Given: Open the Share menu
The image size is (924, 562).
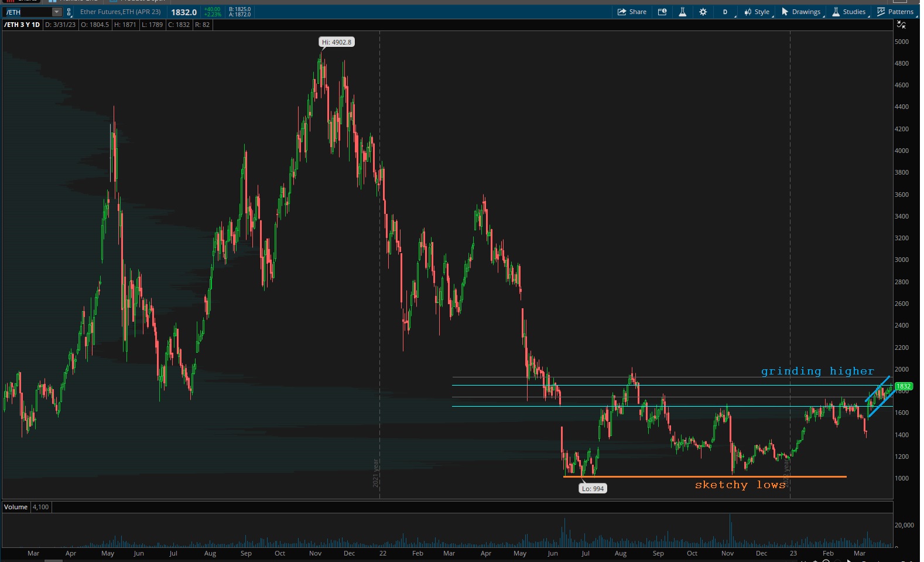Looking at the screenshot, I should 632,12.
